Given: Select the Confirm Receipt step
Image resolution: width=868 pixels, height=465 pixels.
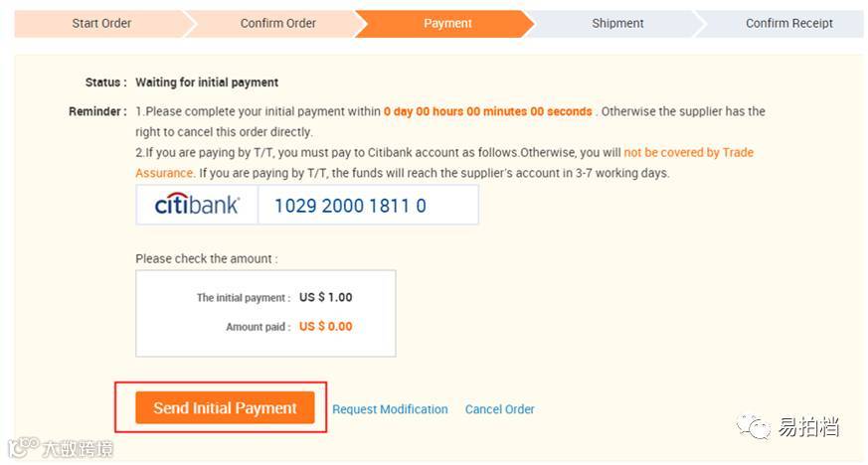Looking at the screenshot, I should tap(789, 23).
